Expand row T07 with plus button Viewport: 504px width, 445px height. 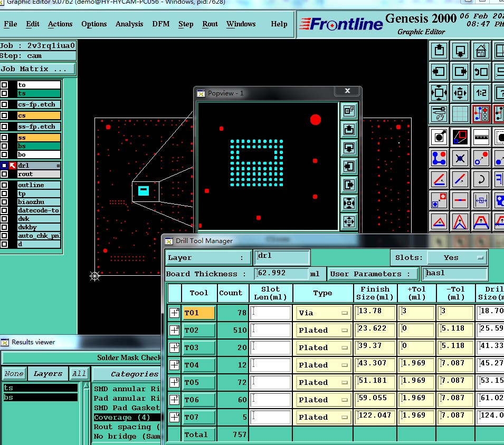pos(174,417)
